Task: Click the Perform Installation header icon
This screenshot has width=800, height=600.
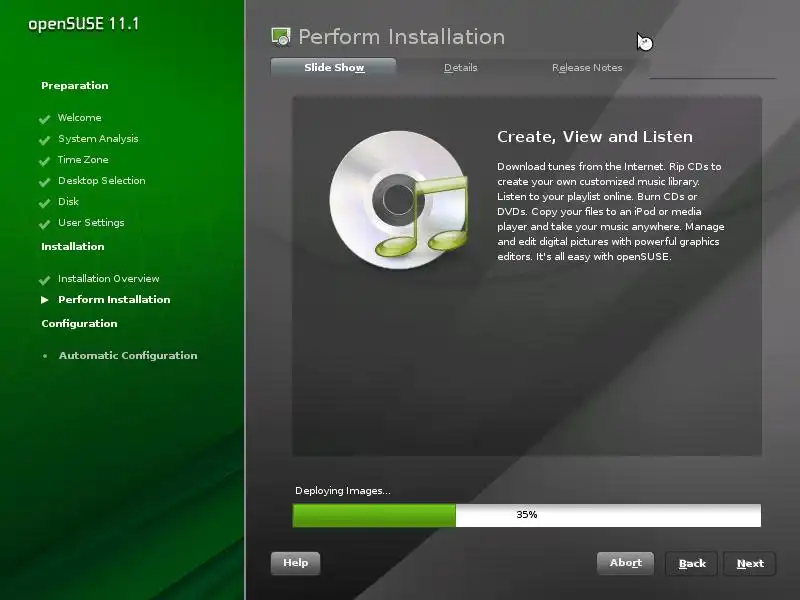Action: click(x=281, y=37)
